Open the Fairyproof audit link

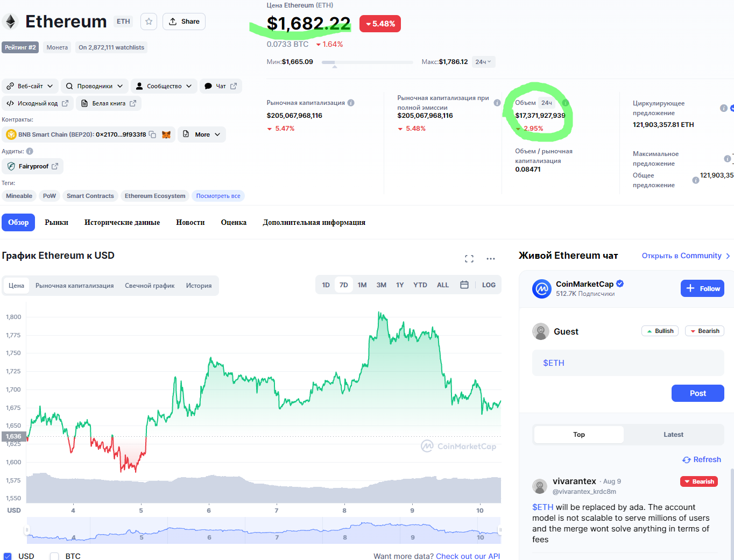point(33,166)
